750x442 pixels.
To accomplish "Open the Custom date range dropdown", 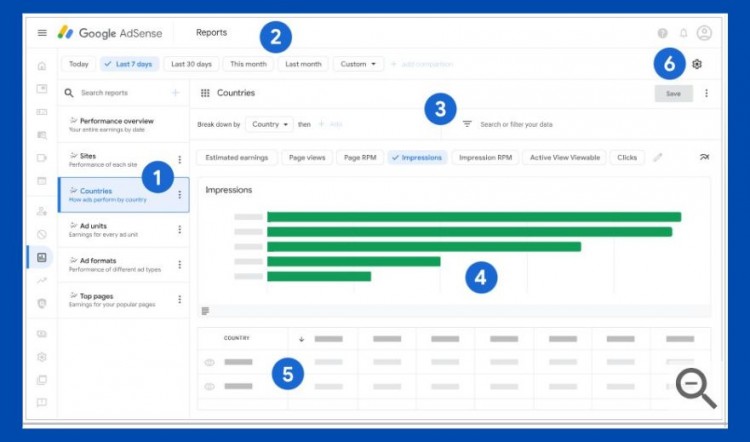I will [358, 64].
